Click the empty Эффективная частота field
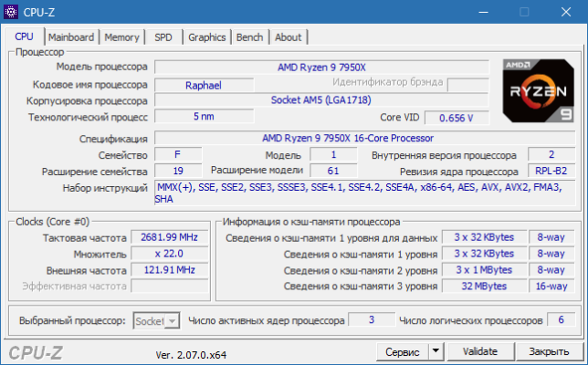The width and height of the screenshot is (588, 365). coord(170,286)
